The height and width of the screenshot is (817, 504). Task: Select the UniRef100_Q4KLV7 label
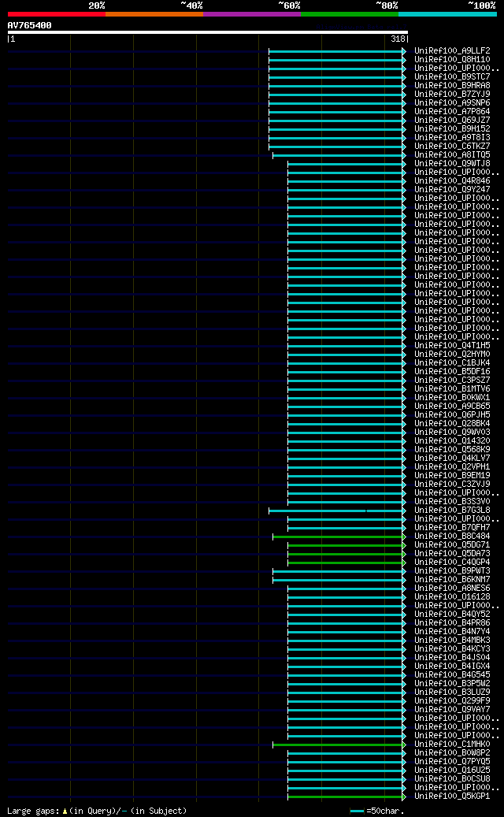click(452, 458)
